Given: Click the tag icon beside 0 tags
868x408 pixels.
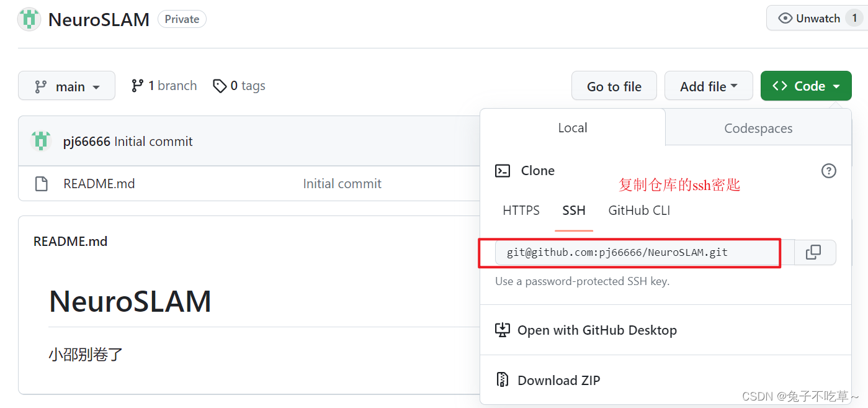Looking at the screenshot, I should pyautogui.click(x=220, y=85).
